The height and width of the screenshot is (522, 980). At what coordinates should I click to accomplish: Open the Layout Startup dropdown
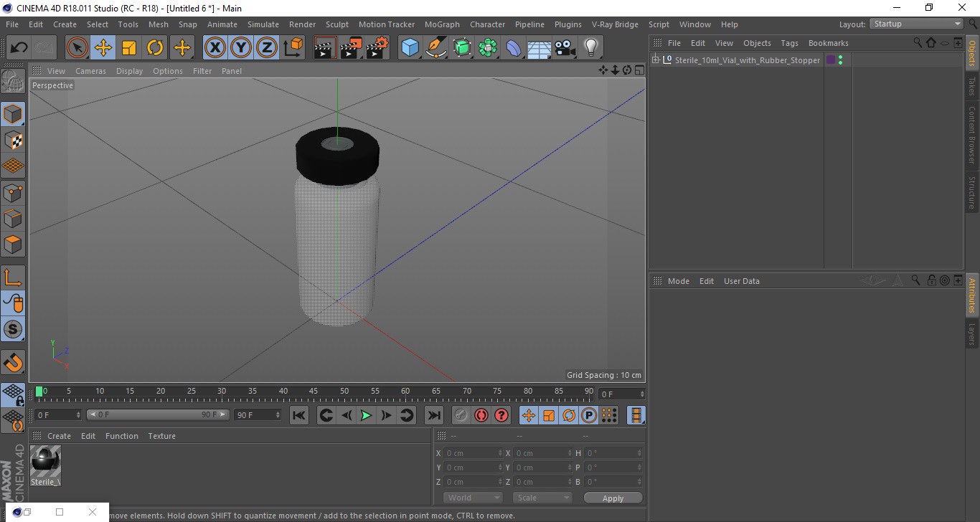pyautogui.click(x=917, y=24)
